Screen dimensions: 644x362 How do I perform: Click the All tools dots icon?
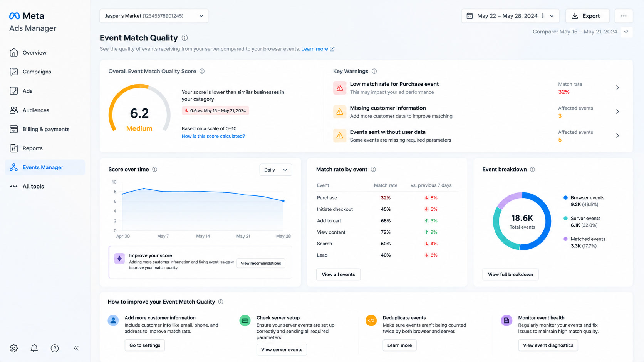pos(14,186)
